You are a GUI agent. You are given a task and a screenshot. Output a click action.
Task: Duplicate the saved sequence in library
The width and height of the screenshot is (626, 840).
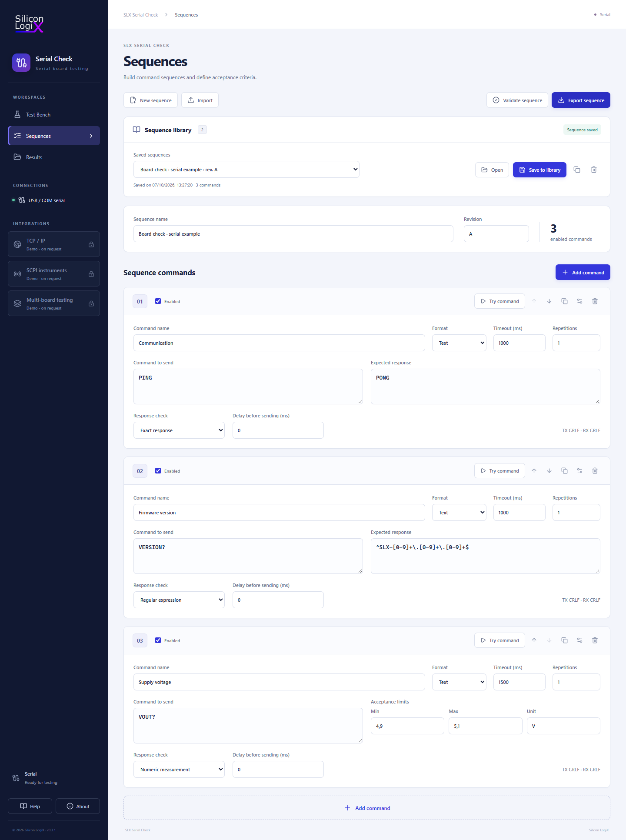[x=577, y=170]
